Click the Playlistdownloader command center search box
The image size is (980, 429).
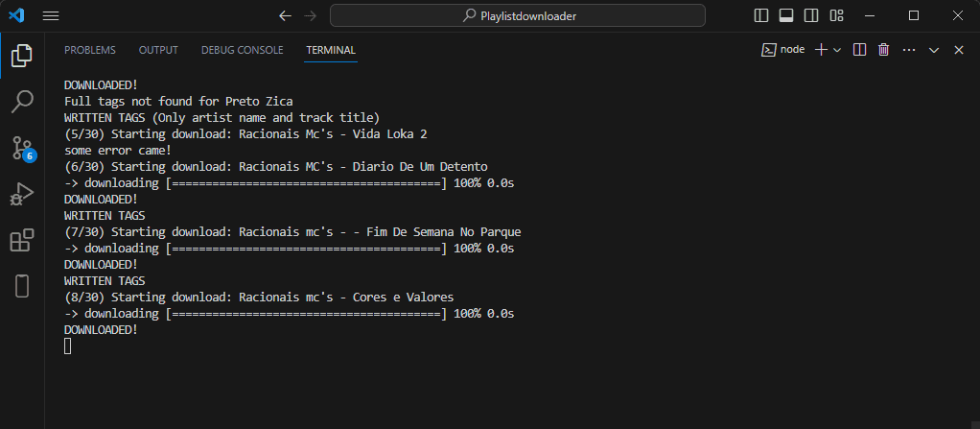pyautogui.click(x=518, y=15)
